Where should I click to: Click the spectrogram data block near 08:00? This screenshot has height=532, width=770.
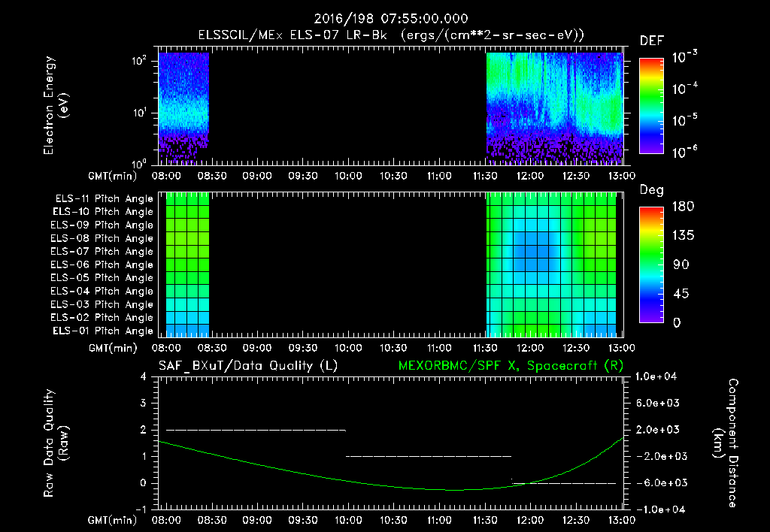click(x=183, y=107)
